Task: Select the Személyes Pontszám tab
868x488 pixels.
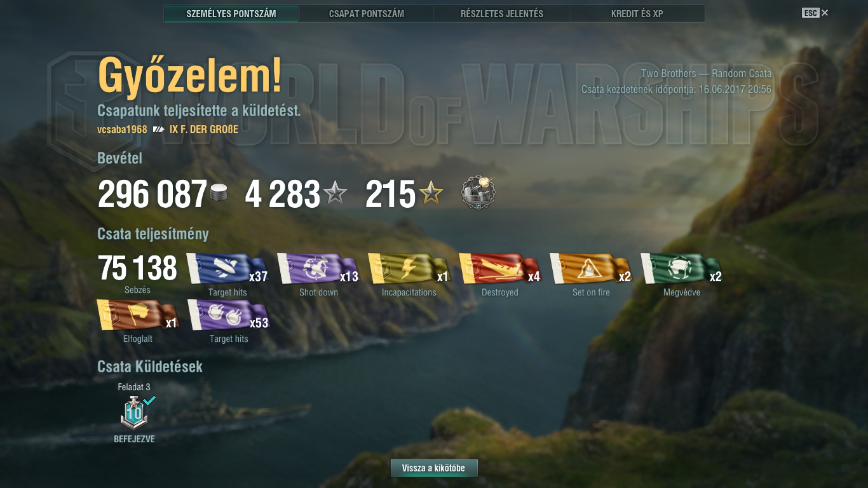Action: pos(231,13)
